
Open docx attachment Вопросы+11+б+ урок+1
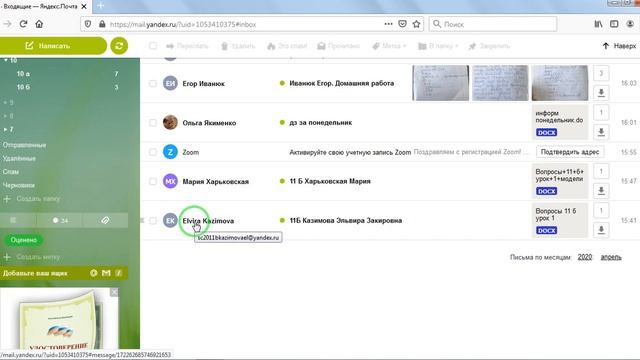pos(560,181)
